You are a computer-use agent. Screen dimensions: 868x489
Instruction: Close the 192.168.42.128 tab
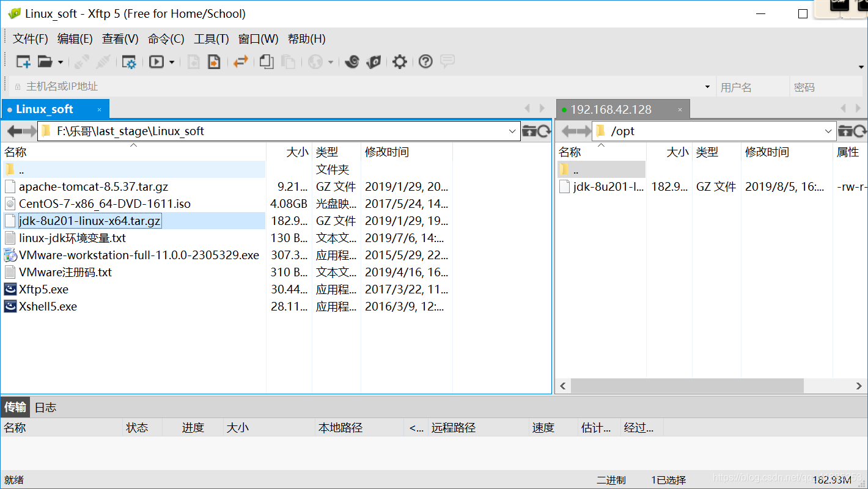680,109
